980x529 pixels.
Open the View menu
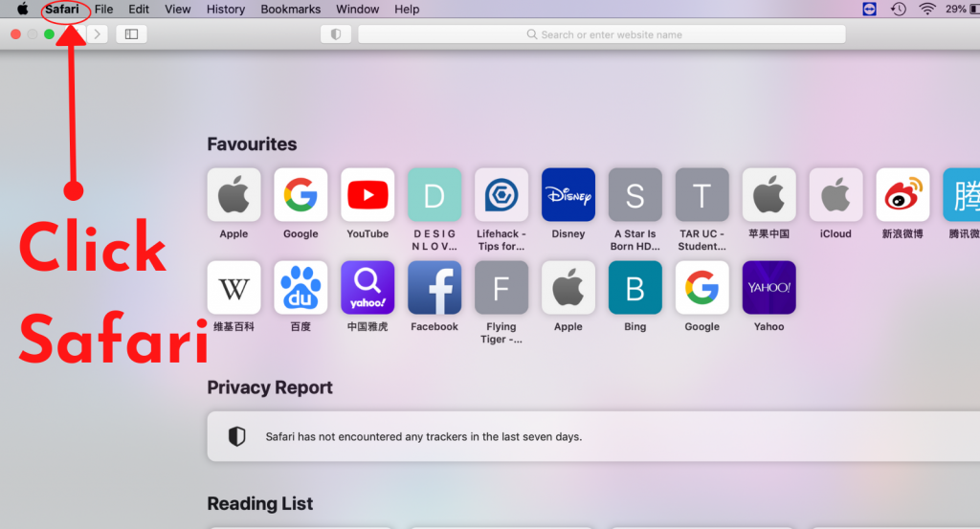click(x=177, y=10)
